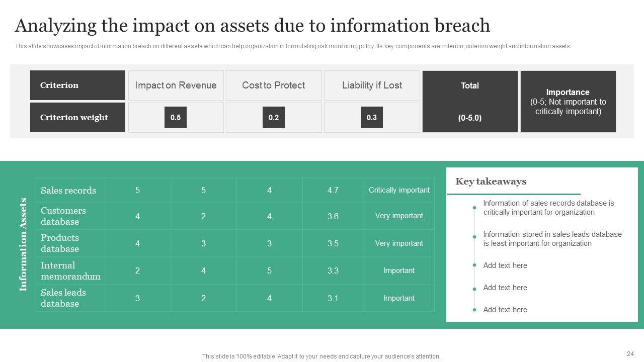Select the Cost to Protect column header

pyautogui.click(x=273, y=85)
